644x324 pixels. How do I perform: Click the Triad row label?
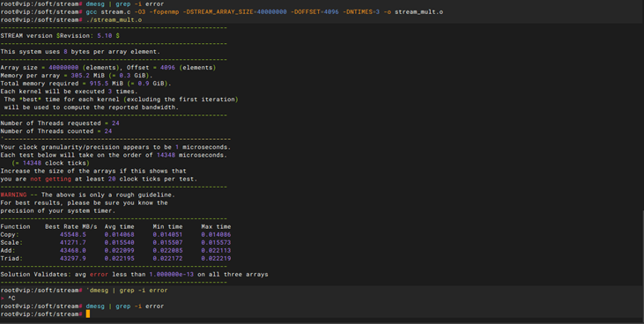pyautogui.click(x=11, y=259)
